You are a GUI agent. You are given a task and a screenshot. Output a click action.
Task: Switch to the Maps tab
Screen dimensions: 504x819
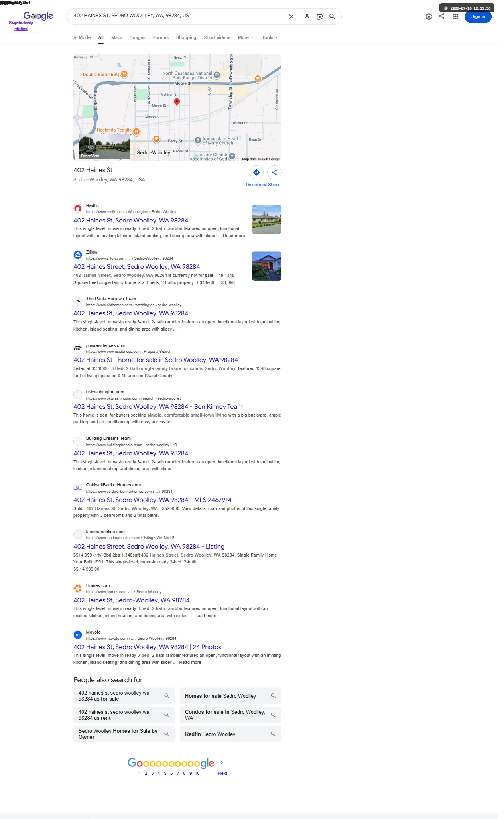(x=117, y=37)
